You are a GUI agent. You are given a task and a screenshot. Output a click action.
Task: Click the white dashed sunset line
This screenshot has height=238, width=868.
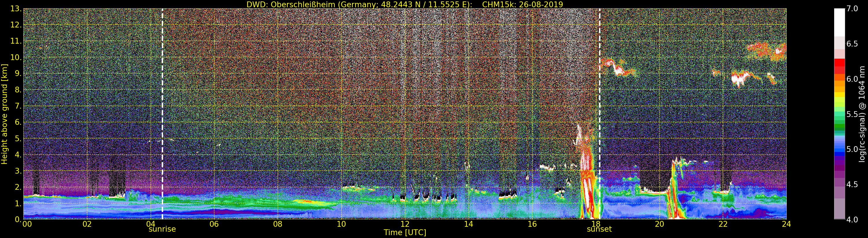click(x=600, y=101)
